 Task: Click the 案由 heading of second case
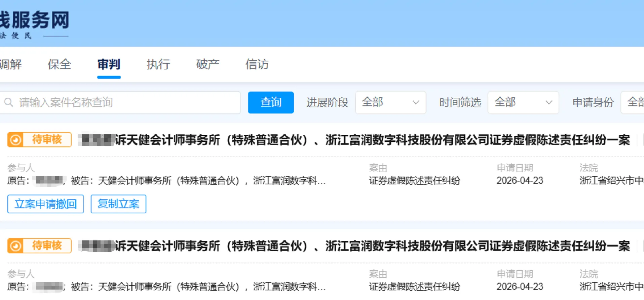click(x=378, y=274)
